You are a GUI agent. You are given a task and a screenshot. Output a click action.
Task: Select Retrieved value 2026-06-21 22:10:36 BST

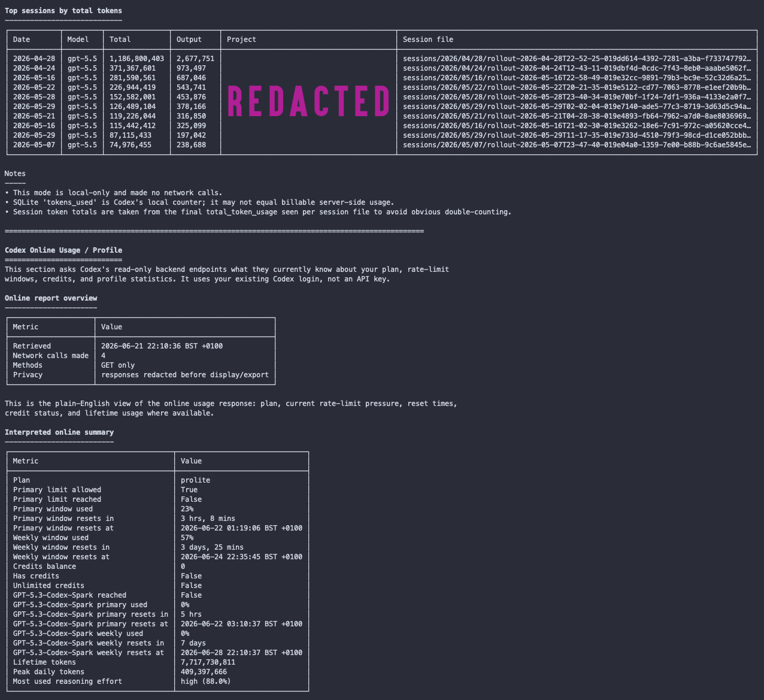click(162, 346)
